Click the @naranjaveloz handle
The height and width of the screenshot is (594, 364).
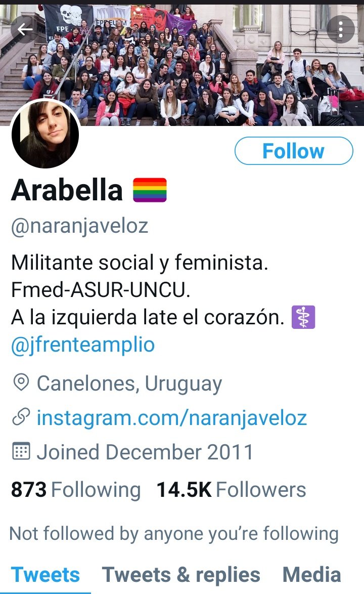(x=79, y=226)
